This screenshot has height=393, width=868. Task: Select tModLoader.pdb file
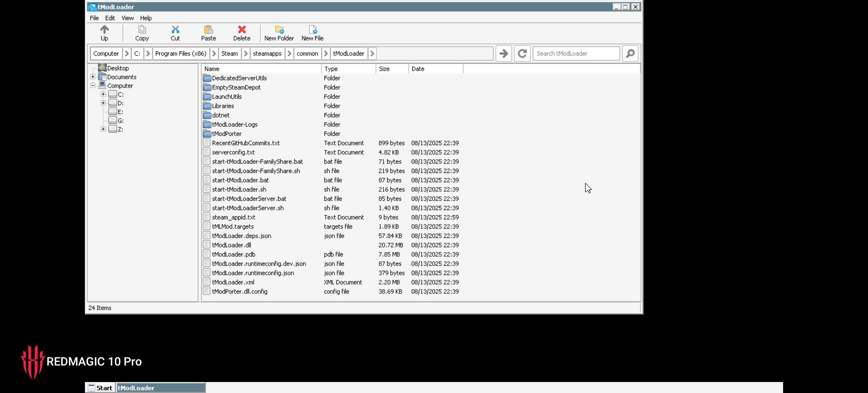point(233,254)
